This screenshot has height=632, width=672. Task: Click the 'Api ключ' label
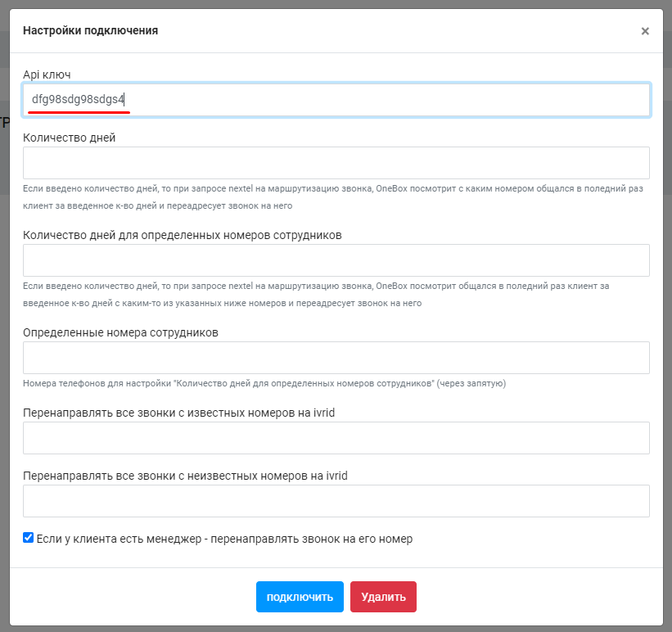click(47, 74)
